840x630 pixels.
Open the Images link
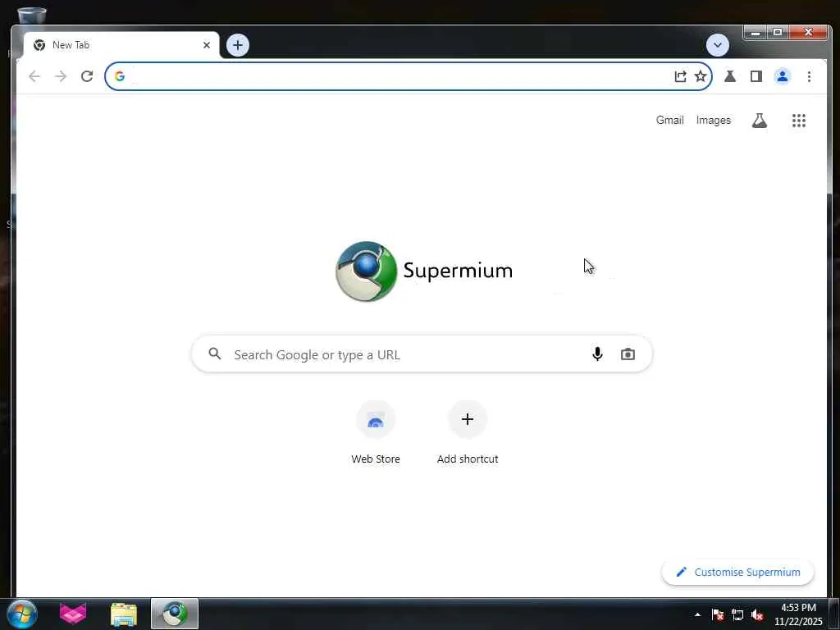(x=713, y=120)
